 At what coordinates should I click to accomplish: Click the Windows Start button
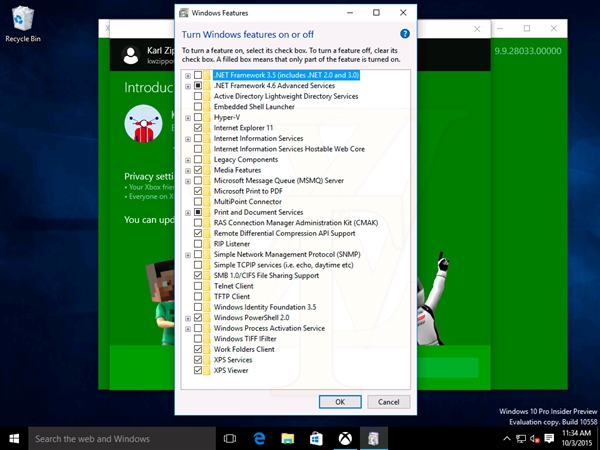tap(13, 438)
